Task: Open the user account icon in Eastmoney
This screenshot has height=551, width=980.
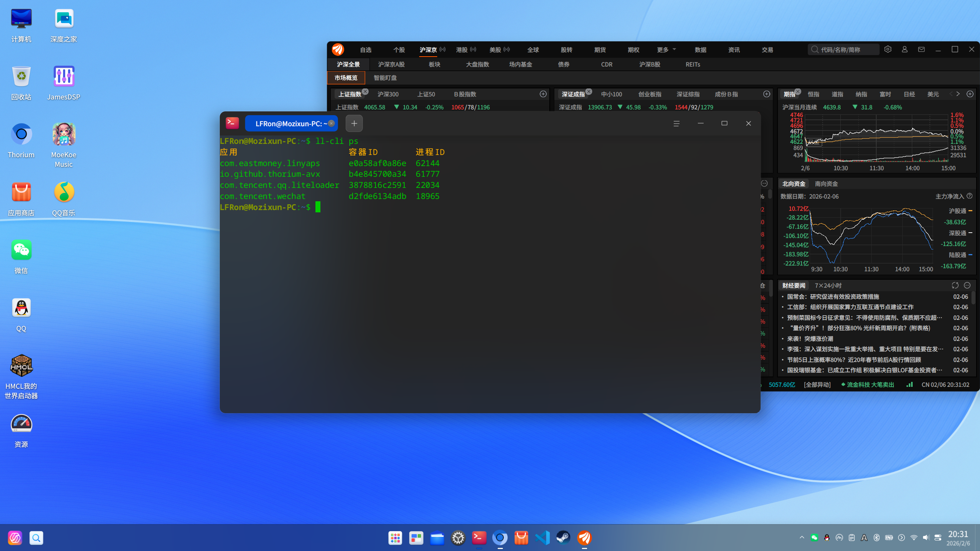Action: [905, 49]
